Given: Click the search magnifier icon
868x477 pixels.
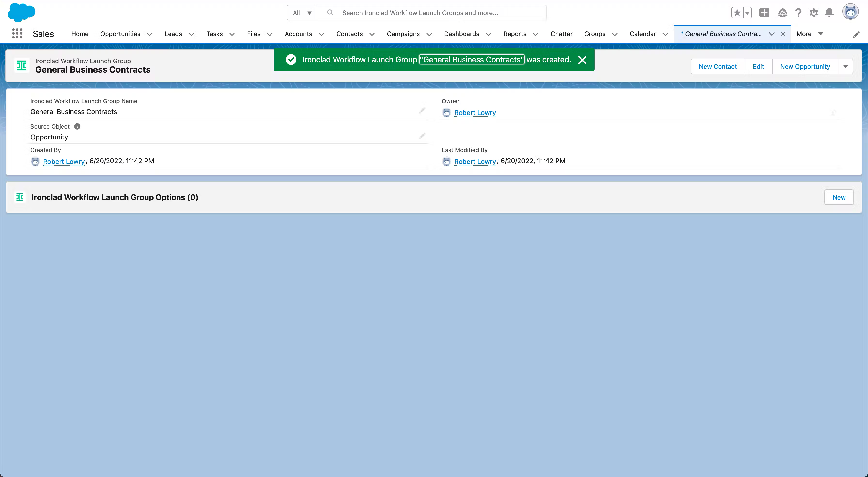Looking at the screenshot, I should [x=330, y=12].
